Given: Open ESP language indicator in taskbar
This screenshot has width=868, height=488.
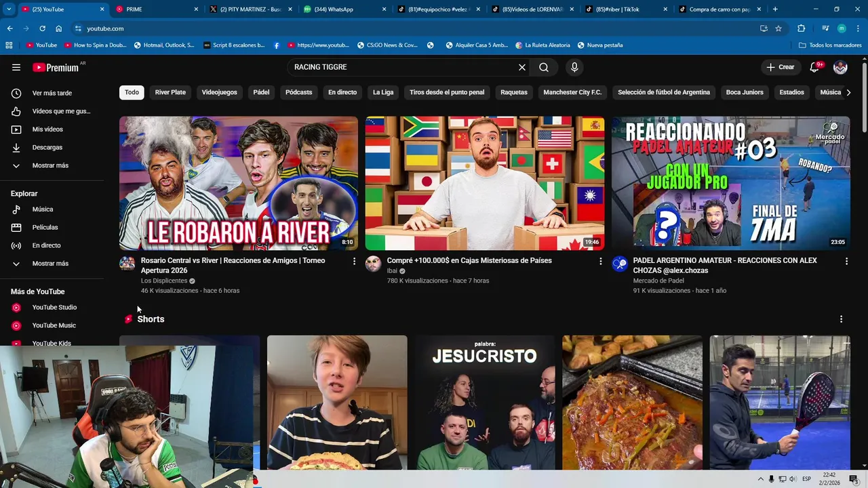Looking at the screenshot, I should tap(807, 479).
